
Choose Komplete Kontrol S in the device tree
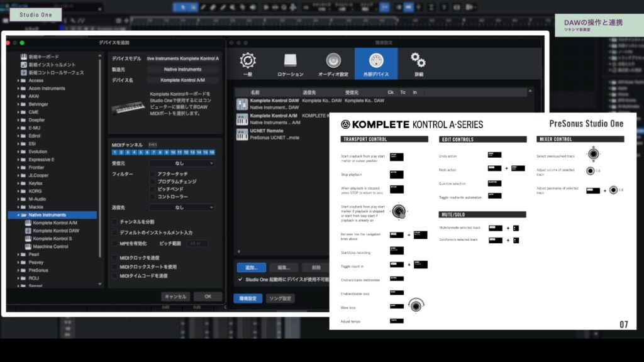click(48, 238)
